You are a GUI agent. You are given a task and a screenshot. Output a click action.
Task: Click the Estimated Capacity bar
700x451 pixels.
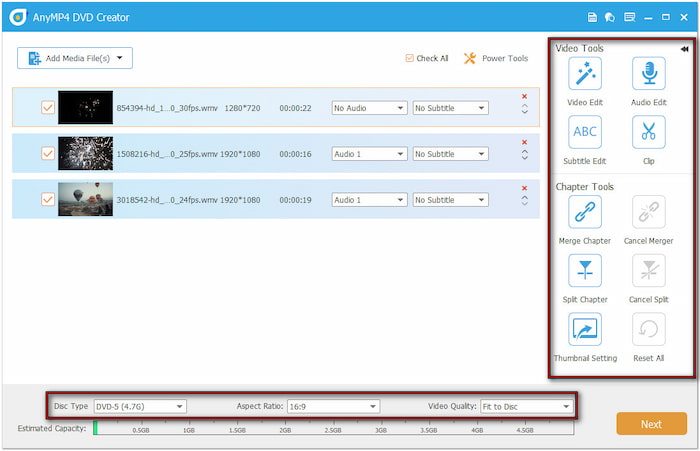pyautogui.click(x=333, y=428)
